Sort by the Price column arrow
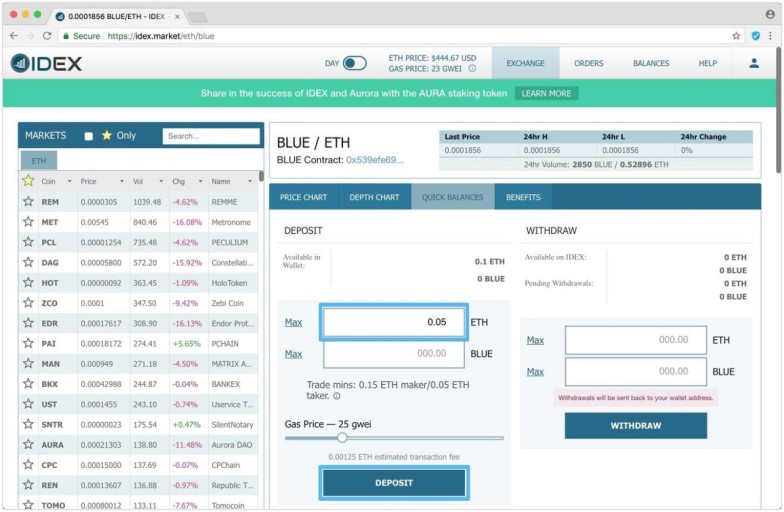Viewport: 784px width, 512px height. coord(122,181)
